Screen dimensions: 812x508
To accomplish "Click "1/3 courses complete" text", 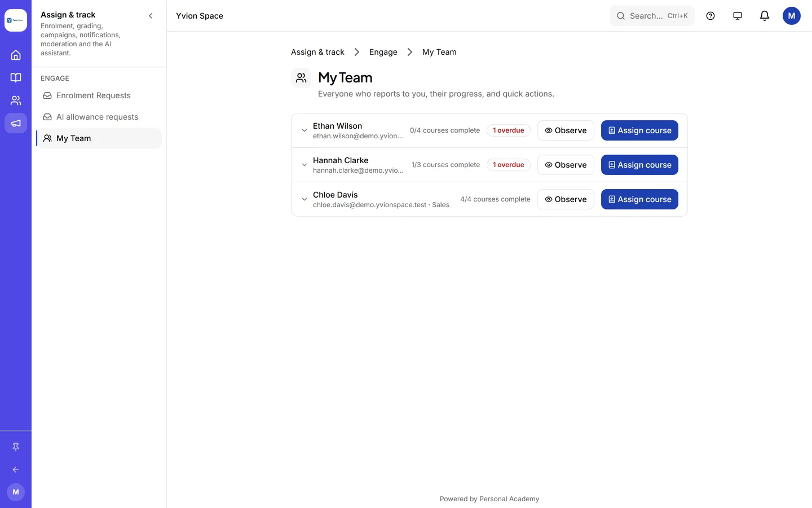I will 445,165.
